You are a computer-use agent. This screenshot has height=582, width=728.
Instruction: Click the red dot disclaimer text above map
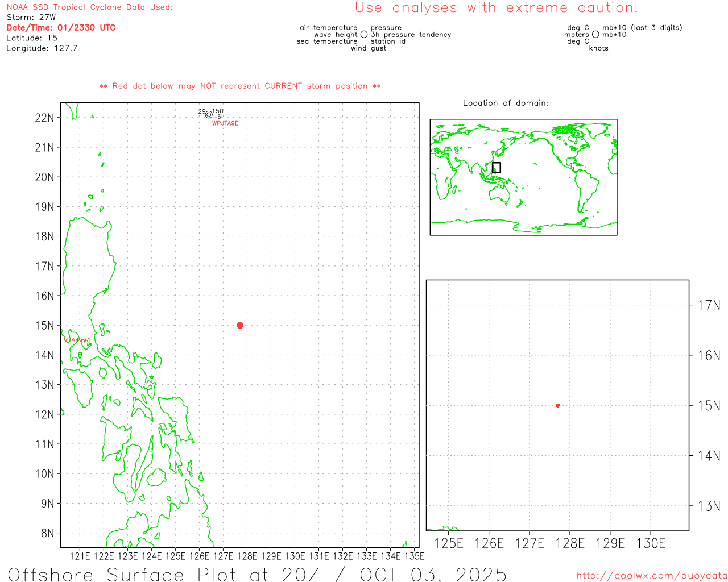point(240,86)
